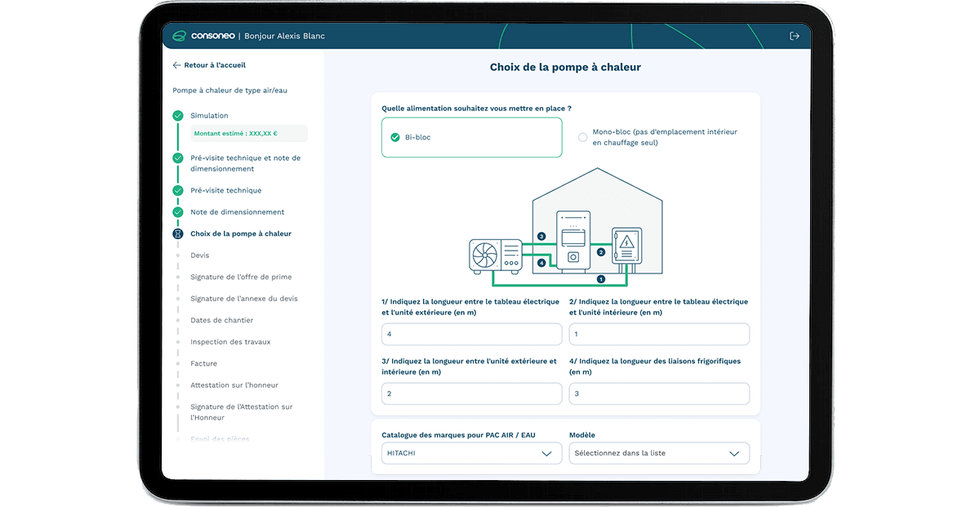Click the Montant estimé amount badge

pyautogui.click(x=248, y=133)
